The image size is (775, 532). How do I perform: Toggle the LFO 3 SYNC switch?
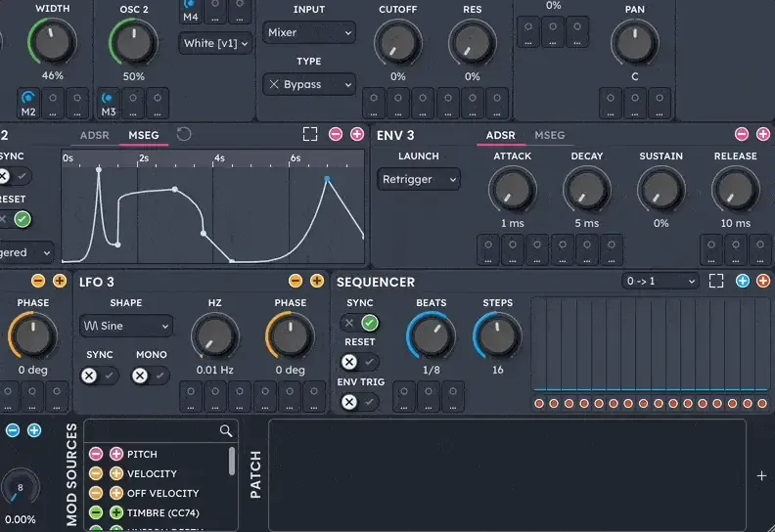[x=99, y=376]
